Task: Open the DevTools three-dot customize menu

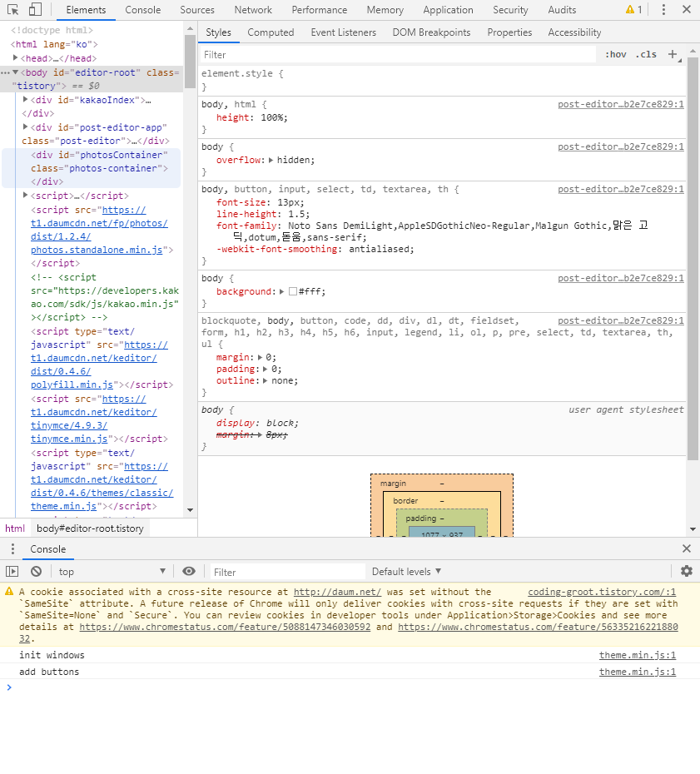Action: click(663, 9)
